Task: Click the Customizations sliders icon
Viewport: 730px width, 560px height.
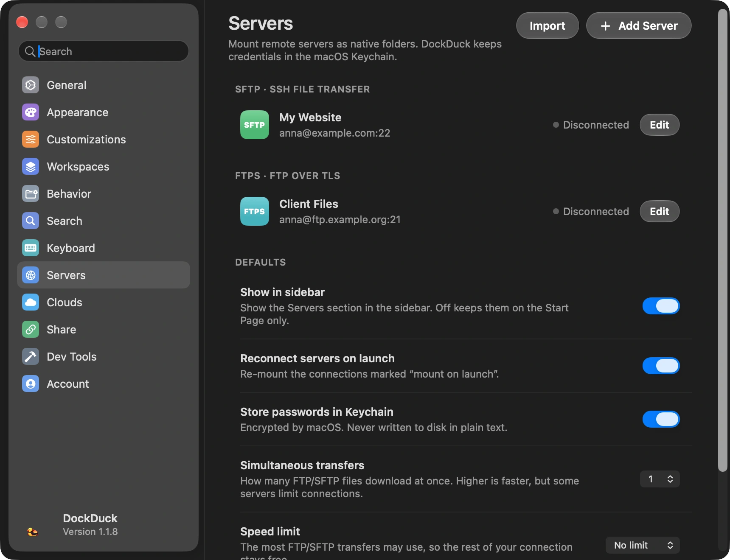Action: pyautogui.click(x=31, y=140)
